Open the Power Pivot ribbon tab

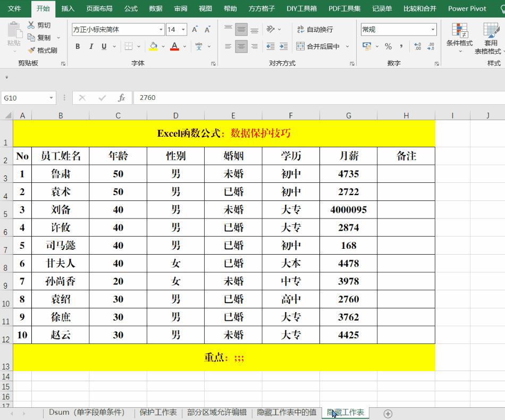point(467,9)
